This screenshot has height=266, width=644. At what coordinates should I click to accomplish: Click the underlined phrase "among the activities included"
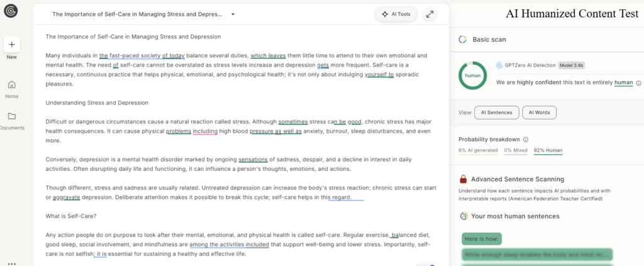click(x=229, y=245)
